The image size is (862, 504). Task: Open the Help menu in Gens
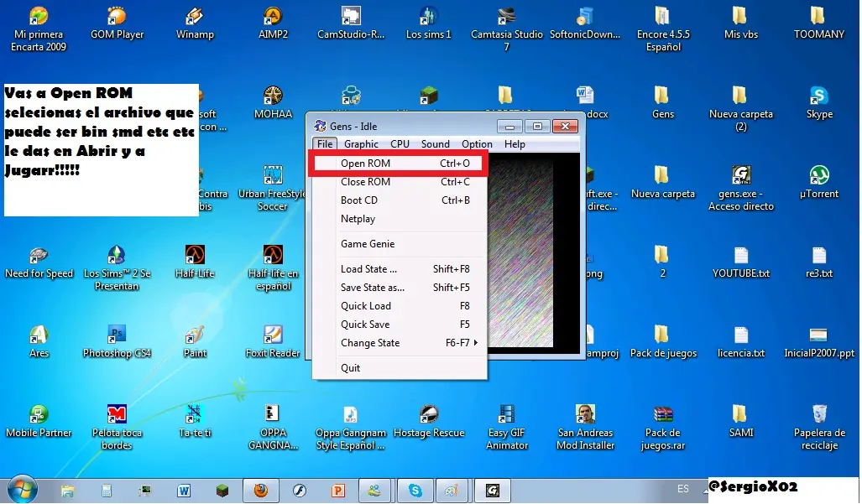515,144
